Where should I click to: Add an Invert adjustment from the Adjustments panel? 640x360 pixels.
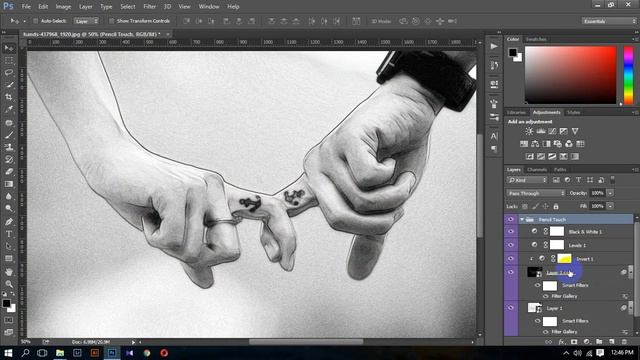(530, 156)
